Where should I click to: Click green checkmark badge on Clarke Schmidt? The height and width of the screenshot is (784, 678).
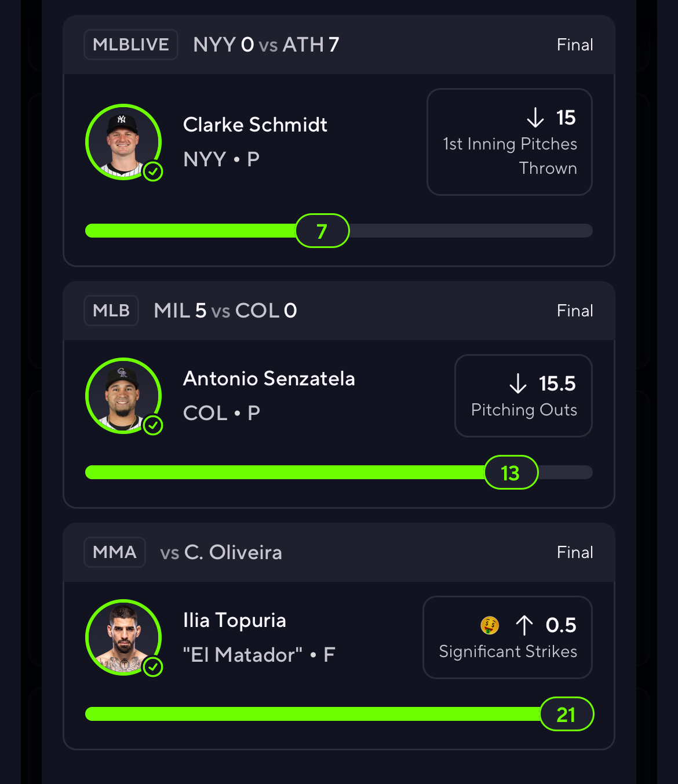tap(153, 172)
